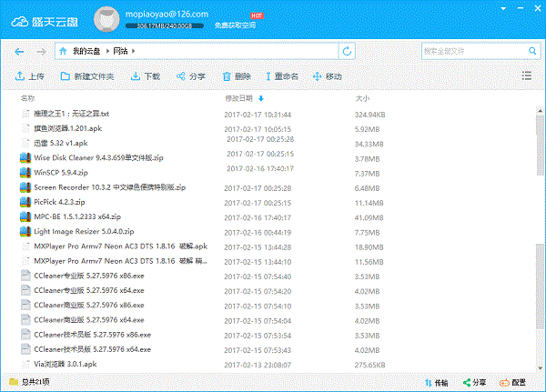Click account mopiaoyao@126.com
Viewport: 546px width, 392px height.
(167, 14)
